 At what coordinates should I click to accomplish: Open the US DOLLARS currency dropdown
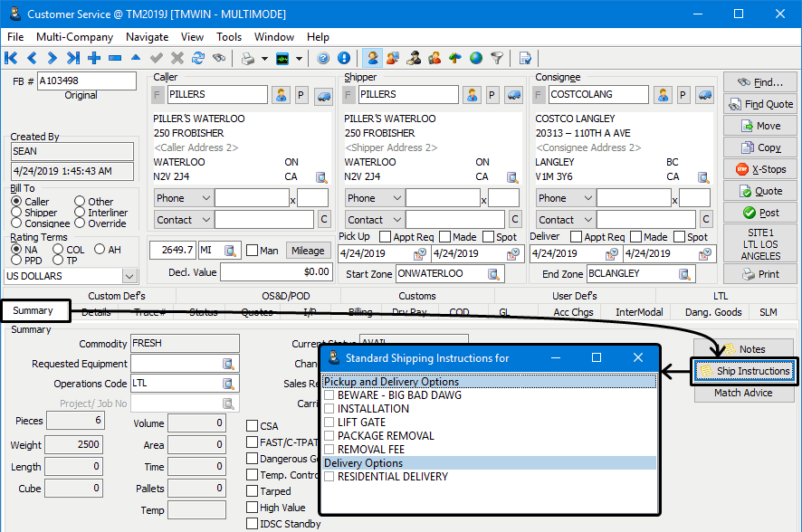coord(129,276)
